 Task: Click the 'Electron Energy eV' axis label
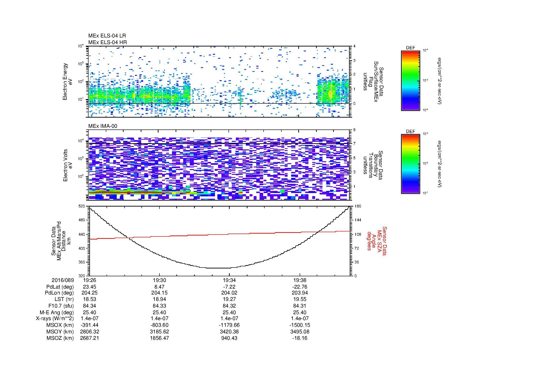tap(67, 82)
